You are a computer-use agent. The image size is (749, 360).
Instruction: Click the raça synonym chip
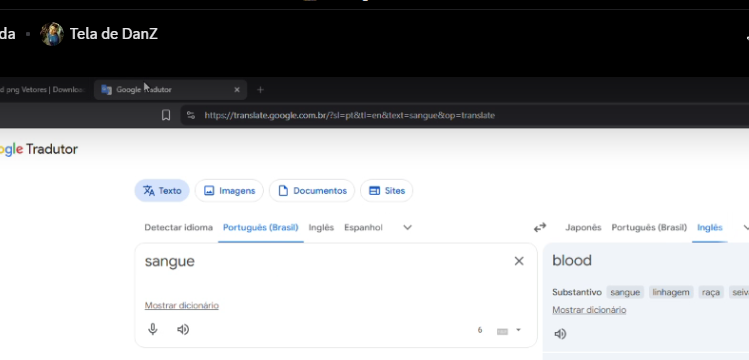click(711, 292)
